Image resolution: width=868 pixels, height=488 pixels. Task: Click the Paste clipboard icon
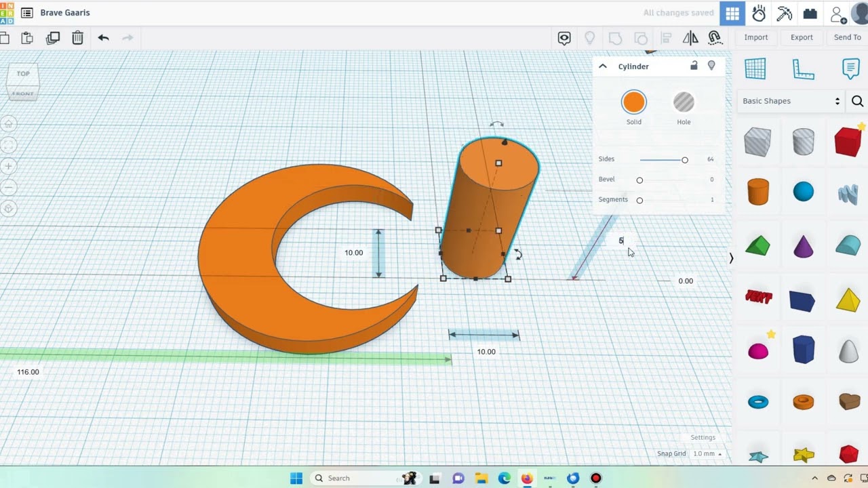27,38
